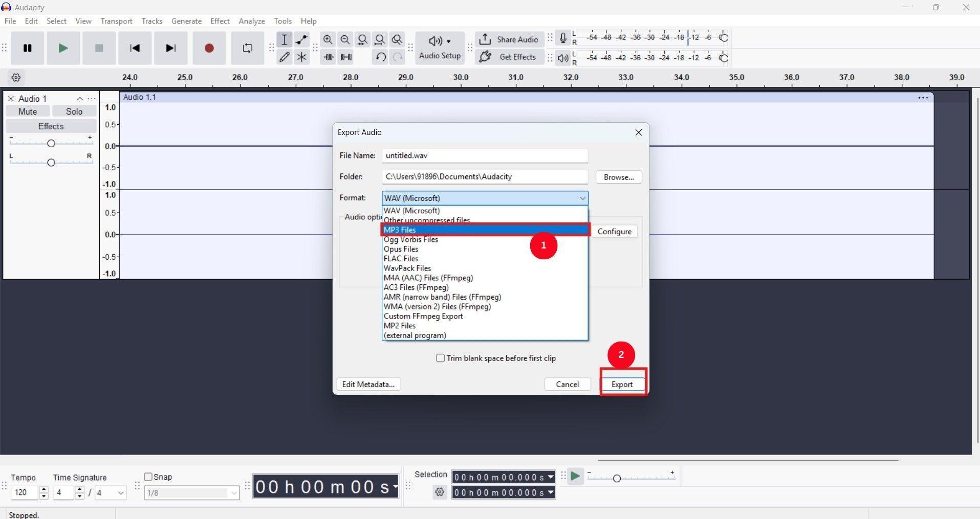This screenshot has height=519, width=980.
Task: Click the Get Effects icon
Action: tap(509, 57)
